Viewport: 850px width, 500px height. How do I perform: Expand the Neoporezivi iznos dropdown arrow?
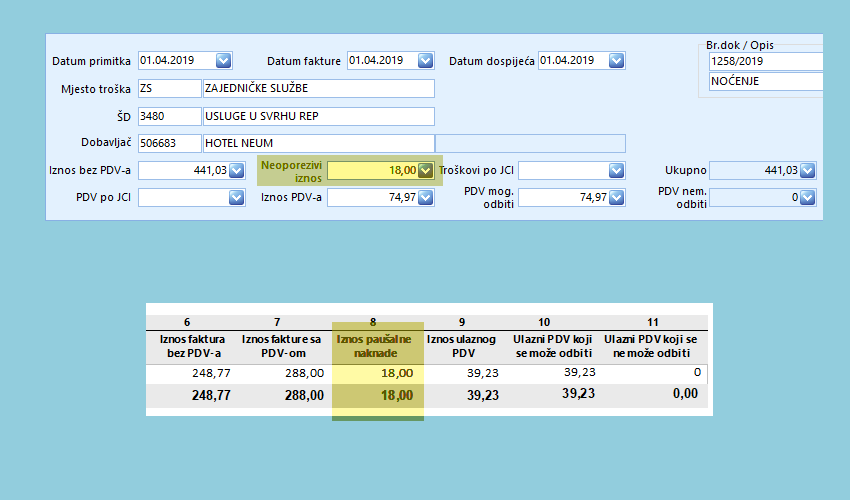click(x=426, y=170)
